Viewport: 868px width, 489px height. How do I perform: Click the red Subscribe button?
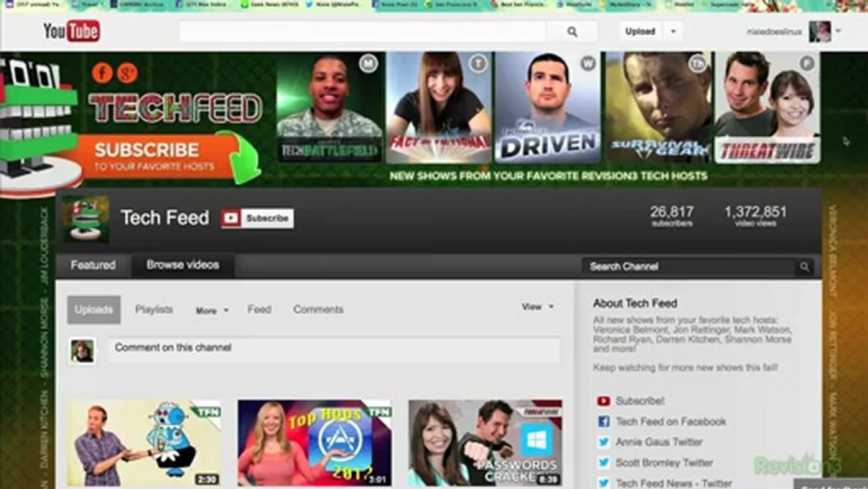[x=257, y=218]
